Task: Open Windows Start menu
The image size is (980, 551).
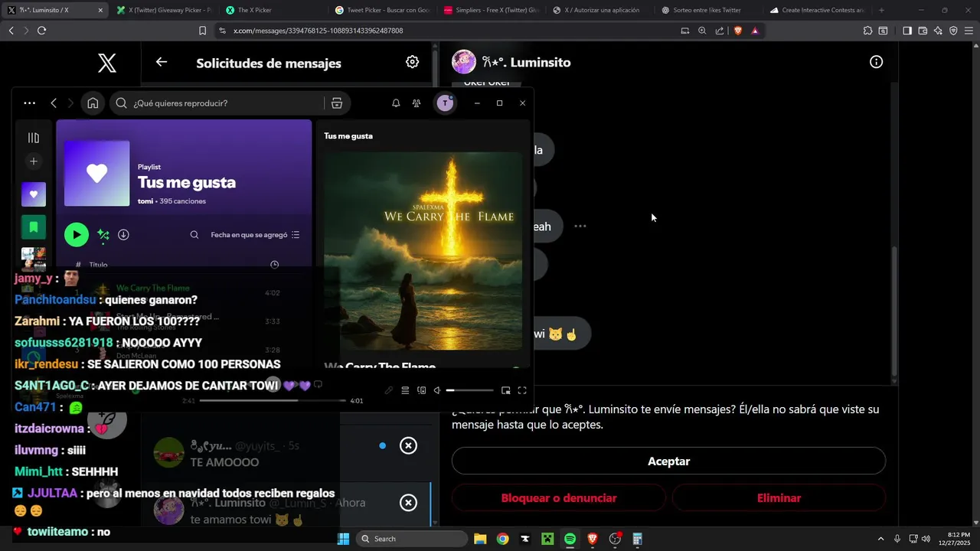Action: click(x=344, y=539)
